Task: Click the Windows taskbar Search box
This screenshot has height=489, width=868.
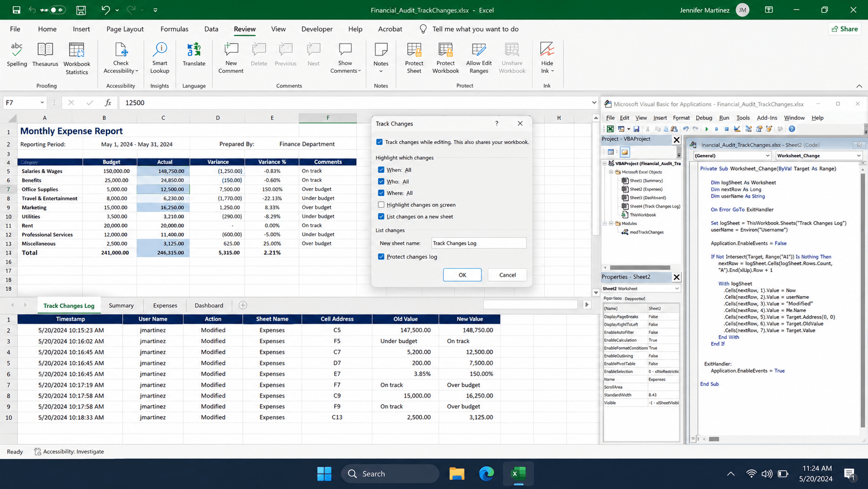Action: click(x=390, y=473)
